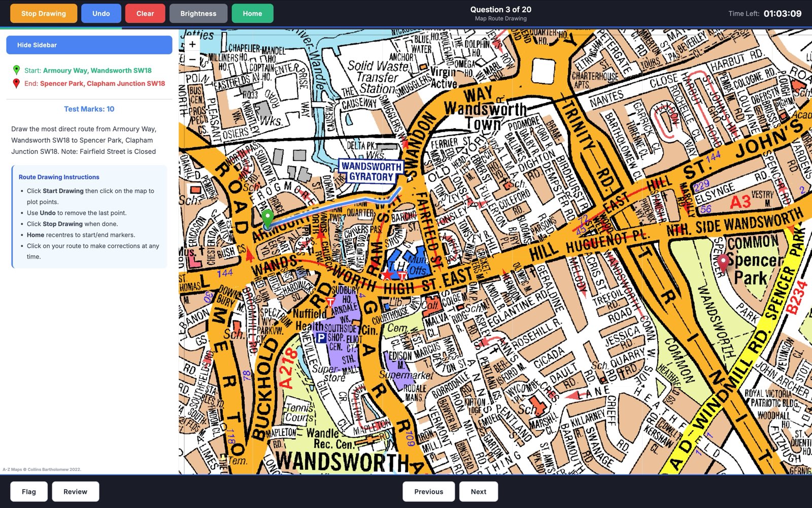Undo the last plotted point
Viewport: 812px width, 508px height.
pos(101,14)
